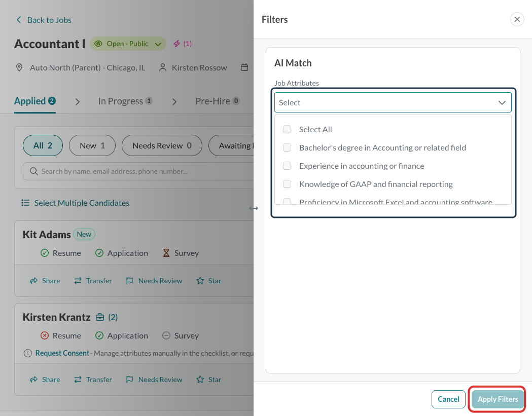Open the Open - Public status dropdown
The image size is (532, 416).
coord(128,44)
